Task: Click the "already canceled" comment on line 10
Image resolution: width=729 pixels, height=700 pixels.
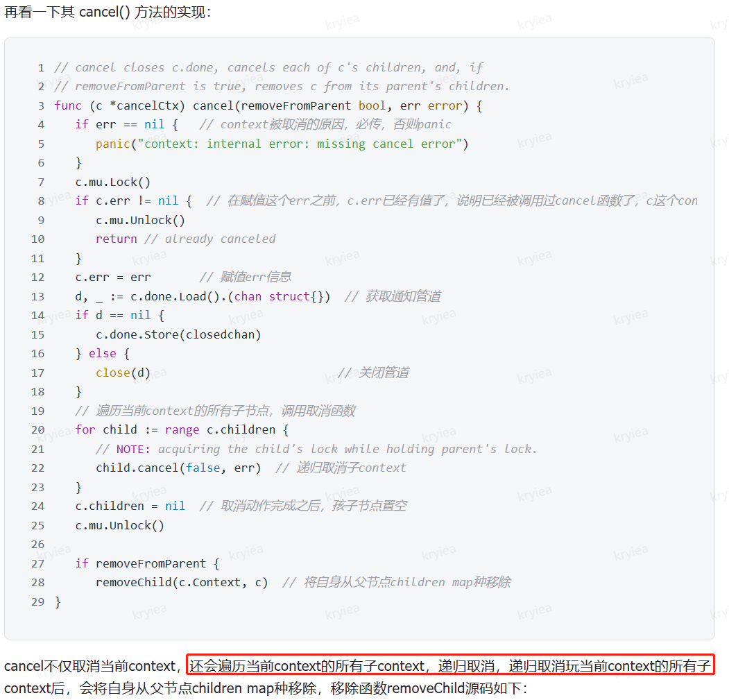Action: 209,239
